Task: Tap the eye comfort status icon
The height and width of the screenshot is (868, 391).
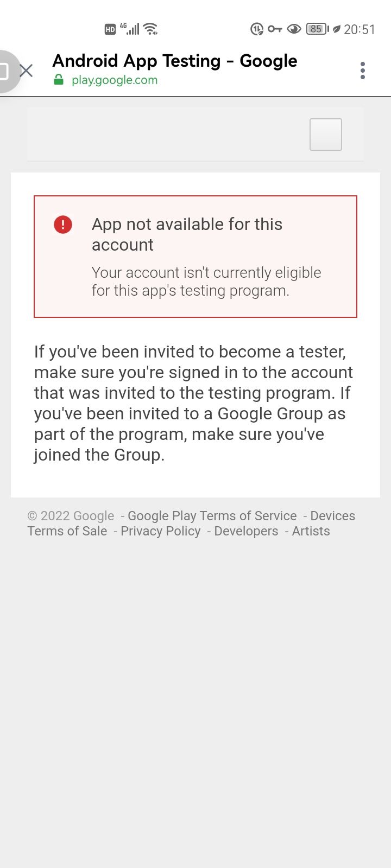Action: (294, 29)
